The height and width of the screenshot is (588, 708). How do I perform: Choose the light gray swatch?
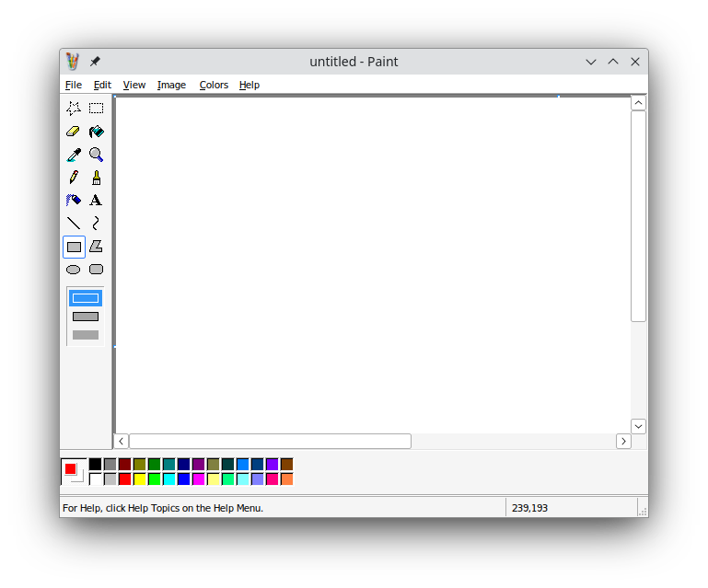tap(110, 478)
